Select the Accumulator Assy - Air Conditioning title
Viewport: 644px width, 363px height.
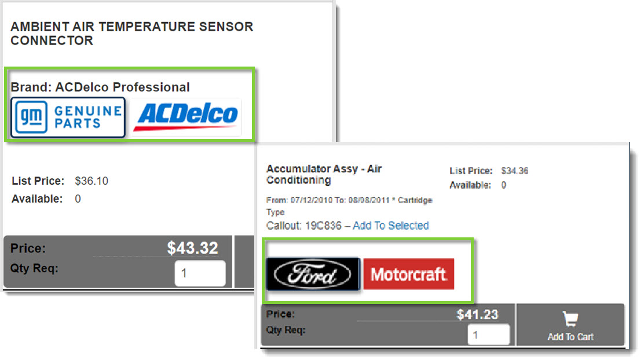324,174
